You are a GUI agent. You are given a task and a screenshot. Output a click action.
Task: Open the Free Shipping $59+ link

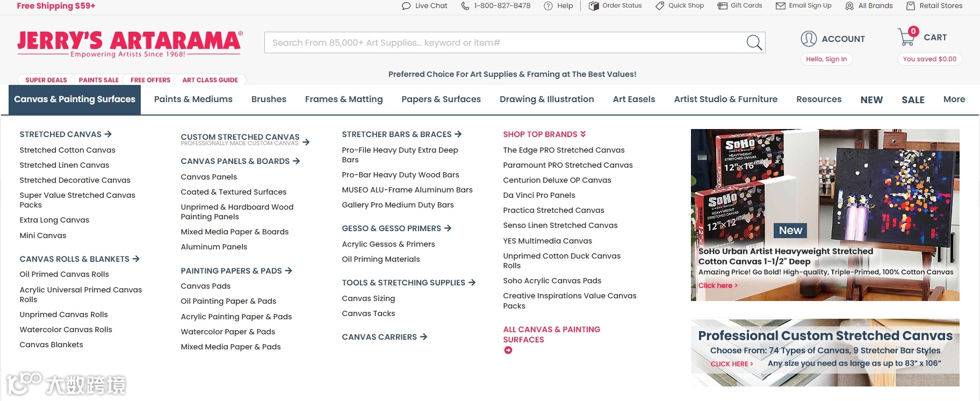click(x=56, y=6)
